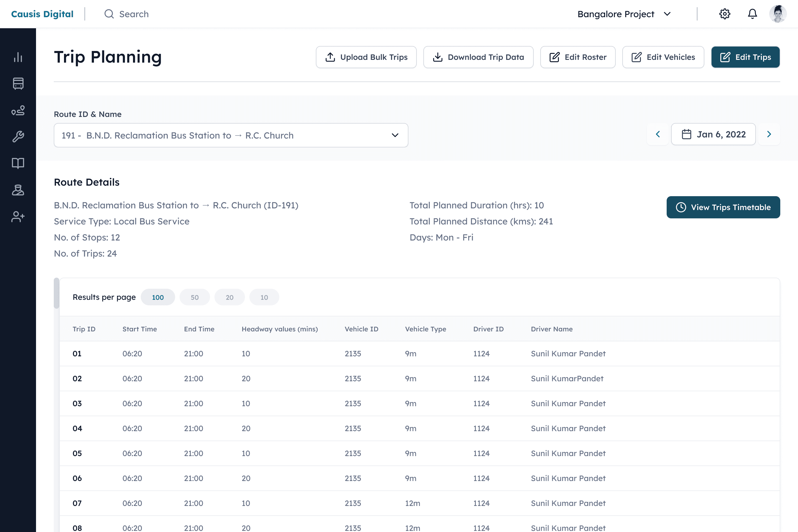Image resolution: width=798 pixels, height=532 pixels.
Task: Open the book icon in sidebar
Action: pos(18,163)
